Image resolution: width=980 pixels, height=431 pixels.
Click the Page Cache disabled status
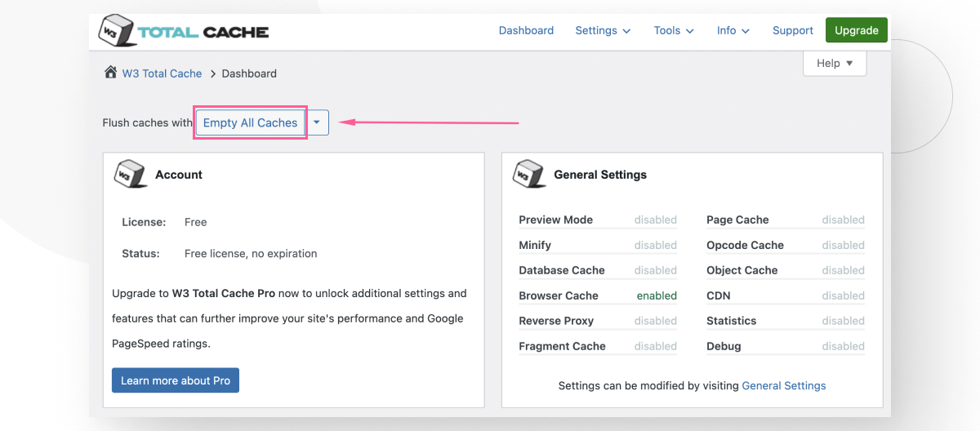click(x=843, y=220)
